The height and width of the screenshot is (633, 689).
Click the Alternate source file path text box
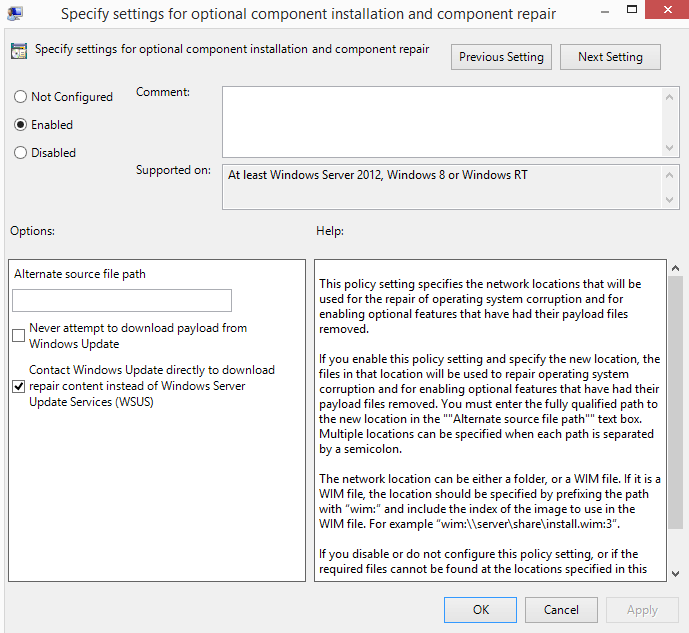(x=122, y=300)
